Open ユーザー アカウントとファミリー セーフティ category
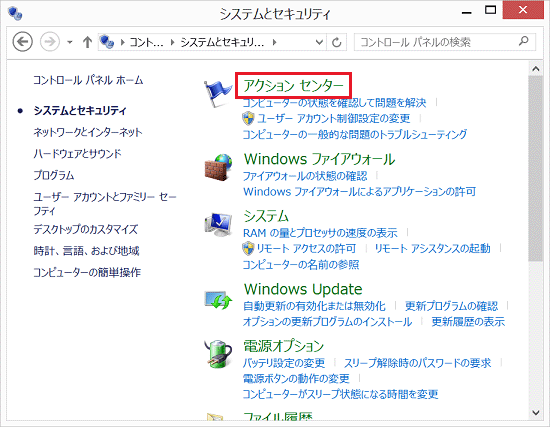The width and height of the screenshot is (550, 427). coord(105,204)
